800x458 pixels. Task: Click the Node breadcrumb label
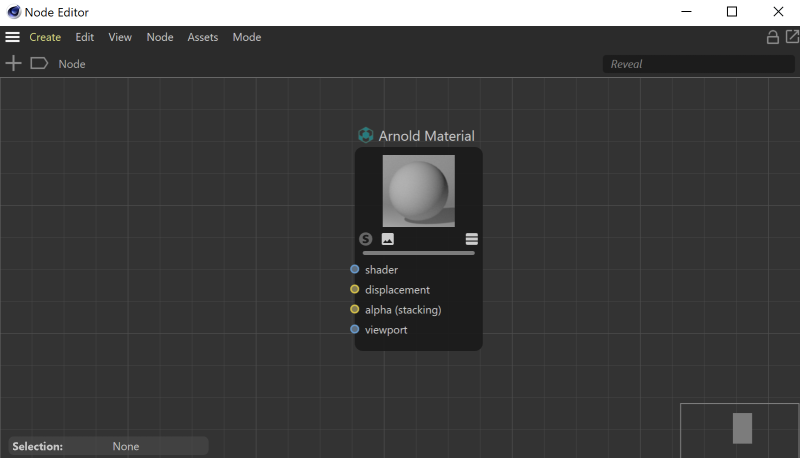coord(72,64)
